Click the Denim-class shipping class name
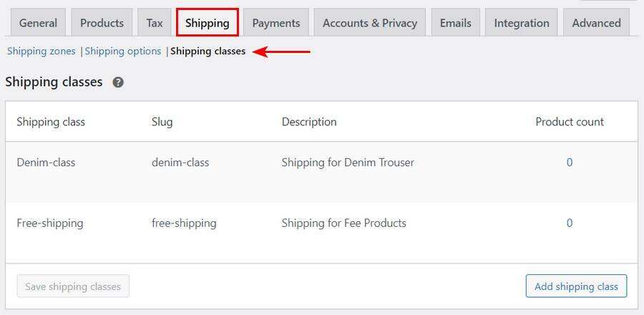This screenshot has width=644, height=315. 46,163
